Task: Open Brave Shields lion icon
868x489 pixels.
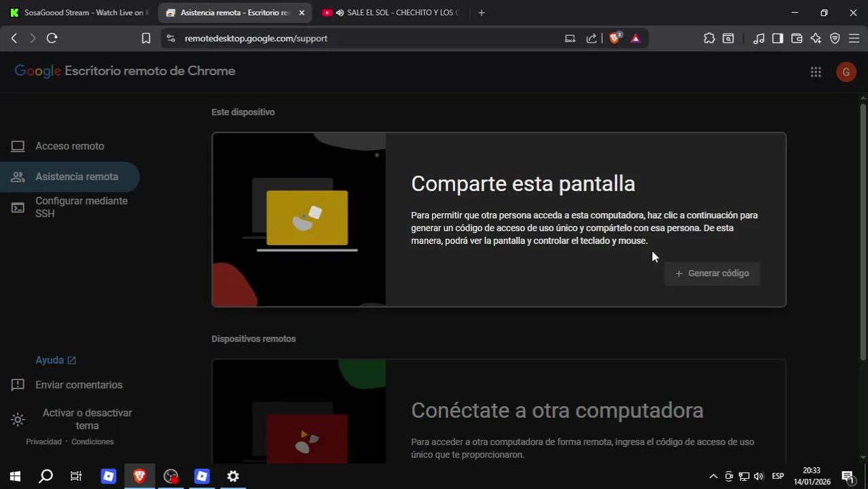Action: click(615, 39)
